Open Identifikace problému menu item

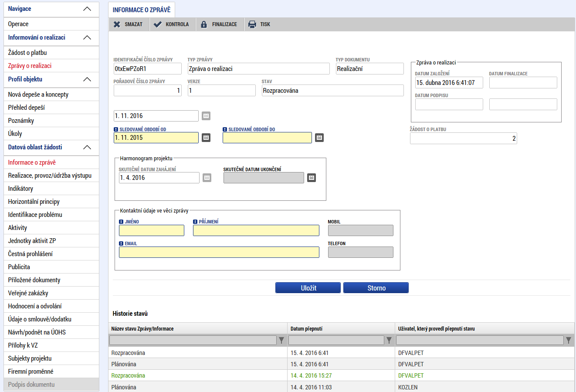click(x=51, y=215)
